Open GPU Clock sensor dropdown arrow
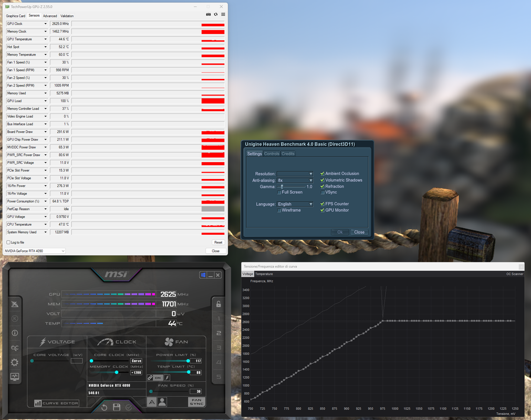Image resolution: width=531 pixels, height=420 pixels. (x=45, y=24)
